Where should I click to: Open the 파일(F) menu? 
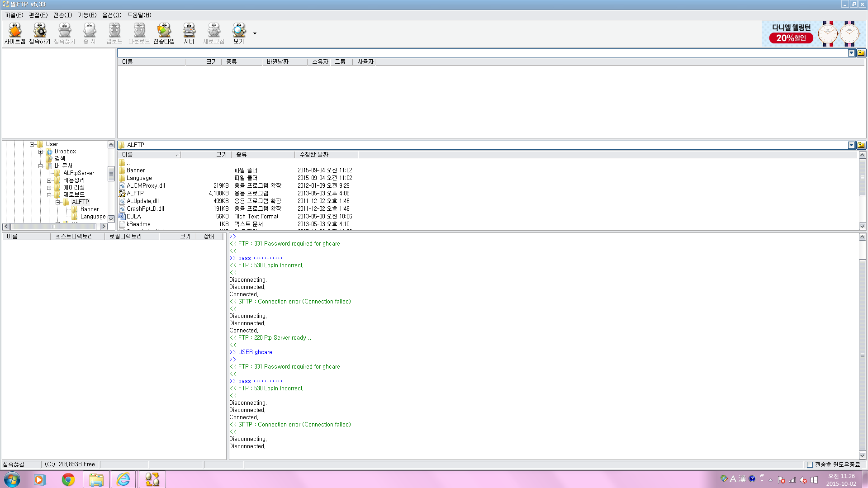click(x=14, y=15)
